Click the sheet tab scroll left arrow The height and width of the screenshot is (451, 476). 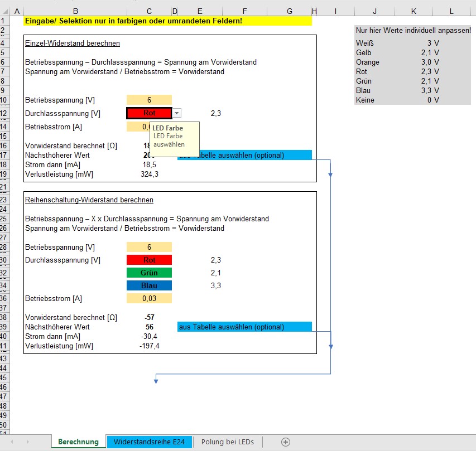click(x=12, y=442)
